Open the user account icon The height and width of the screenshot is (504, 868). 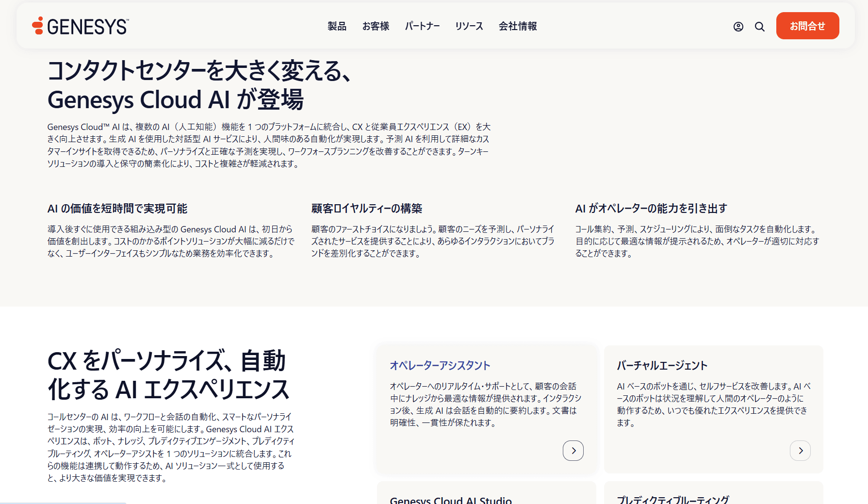tap(738, 27)
